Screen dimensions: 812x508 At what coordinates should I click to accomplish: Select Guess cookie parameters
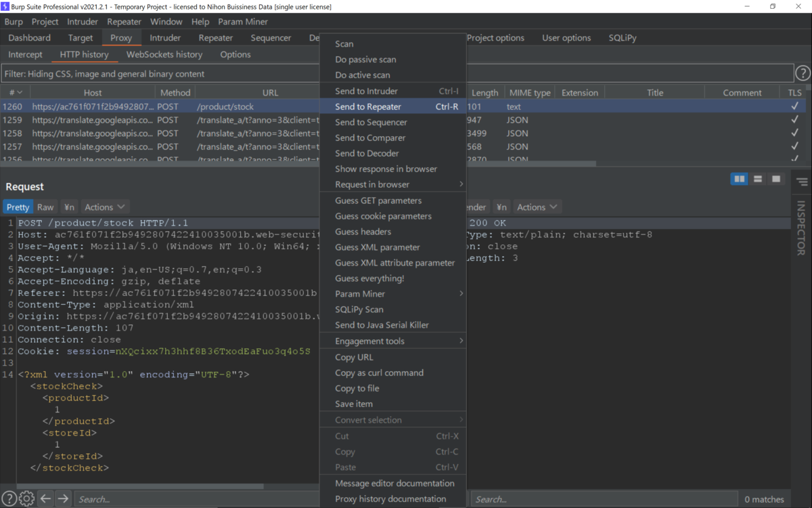(x=392, y=216)
